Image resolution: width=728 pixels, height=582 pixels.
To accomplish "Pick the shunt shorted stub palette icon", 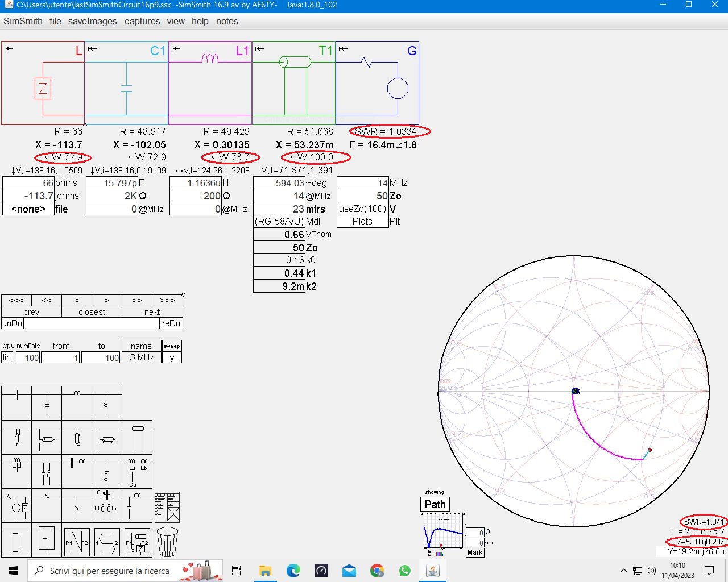I will [107, 436].
